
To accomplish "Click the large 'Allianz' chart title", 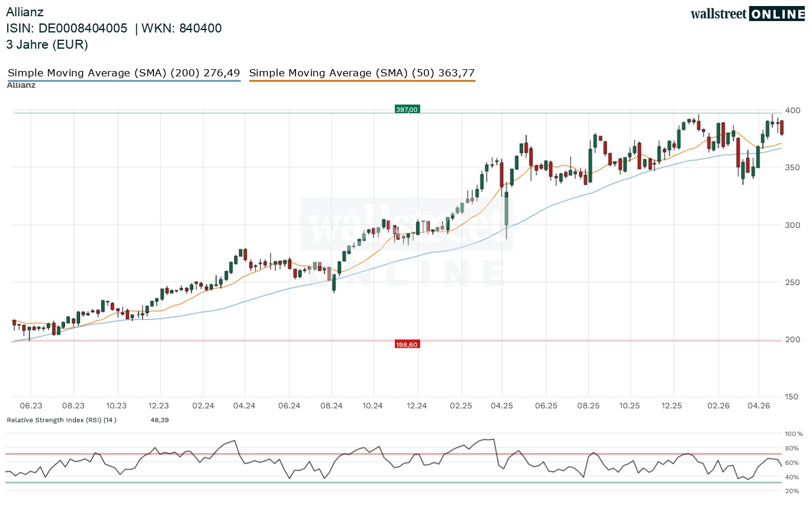I will click(25, 11).
